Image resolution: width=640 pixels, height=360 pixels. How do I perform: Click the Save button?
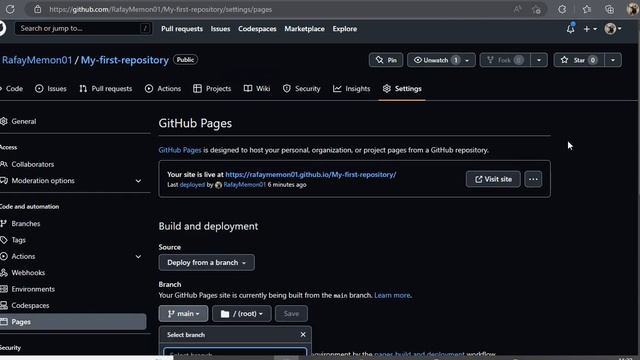coord(291,313)
